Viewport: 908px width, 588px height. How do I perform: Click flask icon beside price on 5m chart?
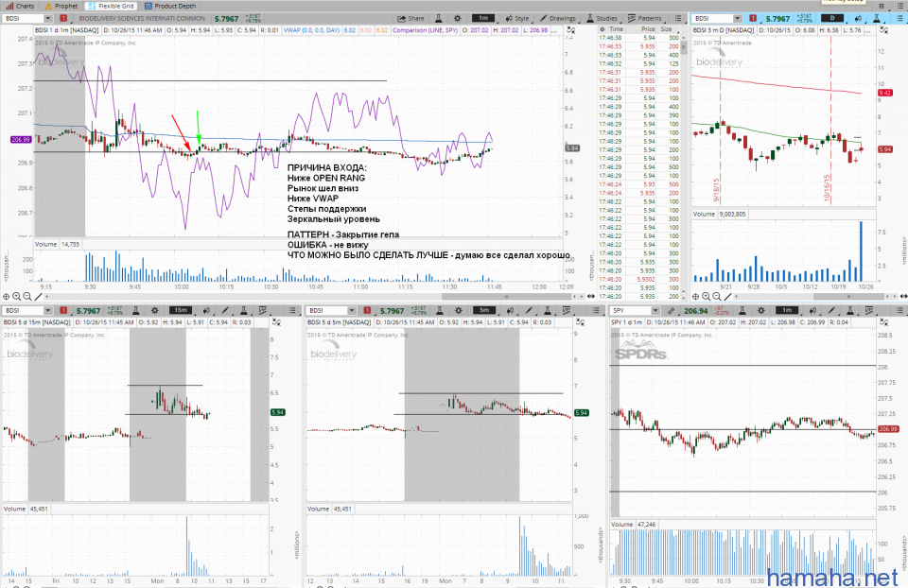point(440,311)
